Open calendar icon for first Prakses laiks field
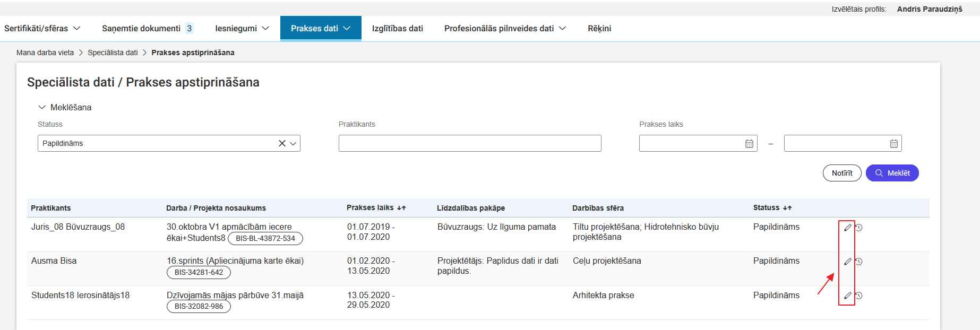 tap(749, 143)
